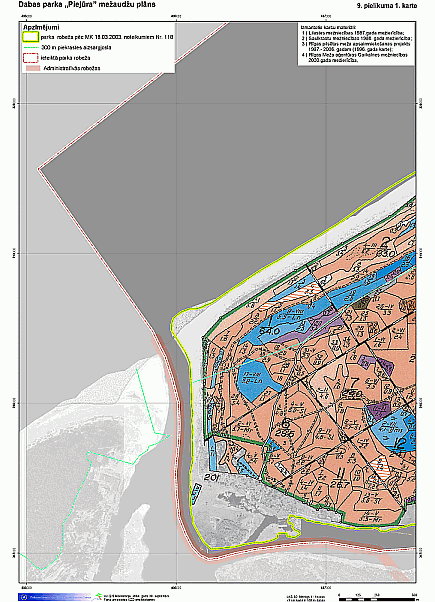Click the large blue parcel labeled Ln
This screenshot has height=602, width=435.
255,380
